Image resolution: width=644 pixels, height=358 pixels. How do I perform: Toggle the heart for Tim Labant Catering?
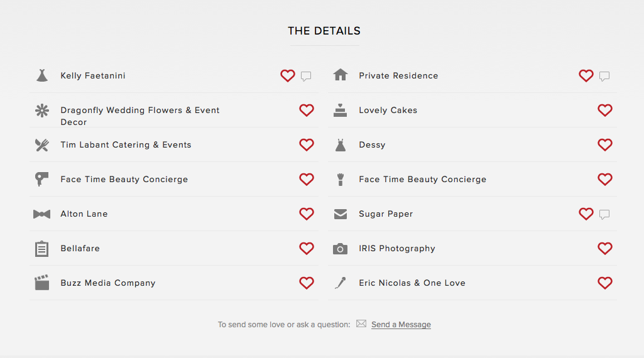coord(307,144)
